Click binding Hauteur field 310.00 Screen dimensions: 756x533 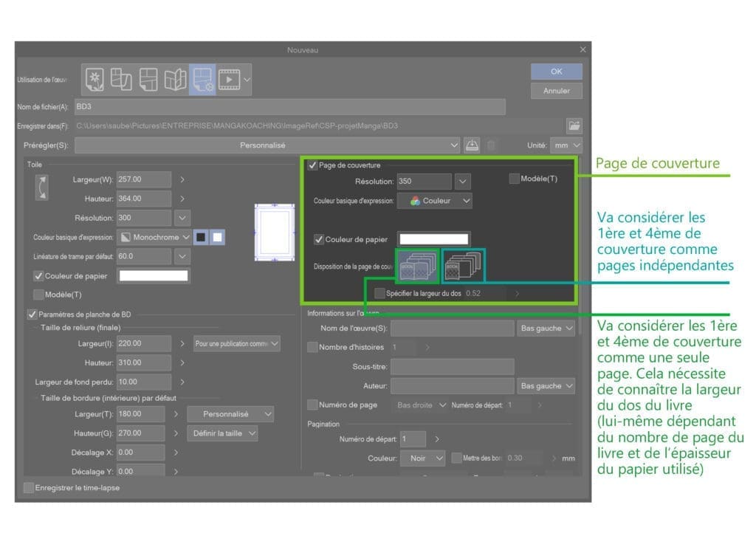(144, 362)
